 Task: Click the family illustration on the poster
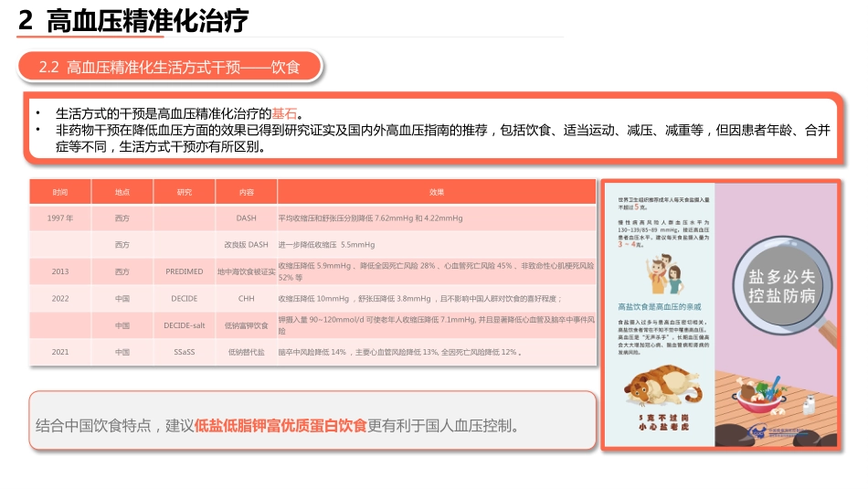[665, 274]
